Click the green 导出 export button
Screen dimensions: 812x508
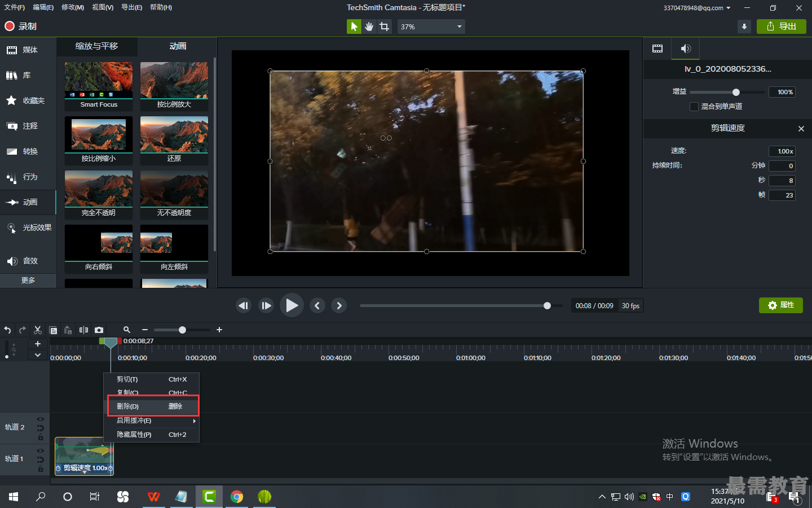(x=782, y=27)
